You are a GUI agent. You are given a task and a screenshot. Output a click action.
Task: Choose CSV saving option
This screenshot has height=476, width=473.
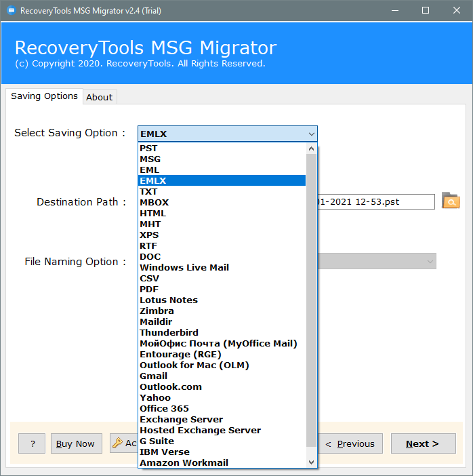pyautogui.click(x=222, y=279)
